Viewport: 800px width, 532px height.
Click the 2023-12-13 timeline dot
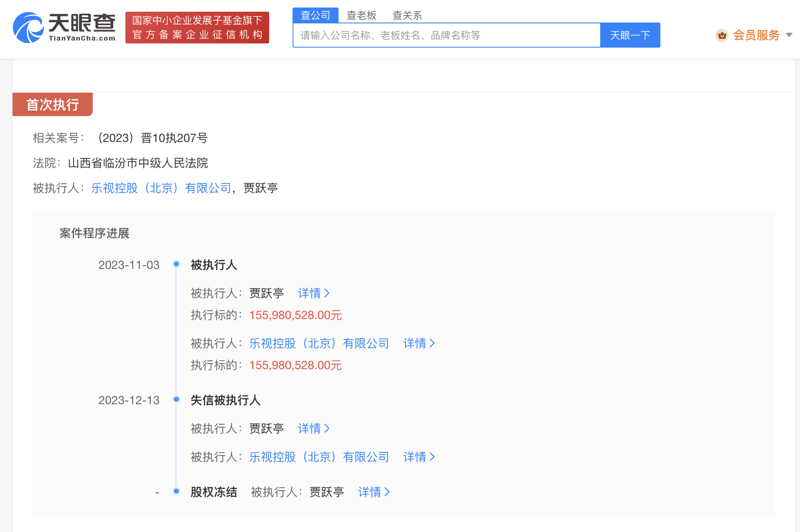point(176,399)
